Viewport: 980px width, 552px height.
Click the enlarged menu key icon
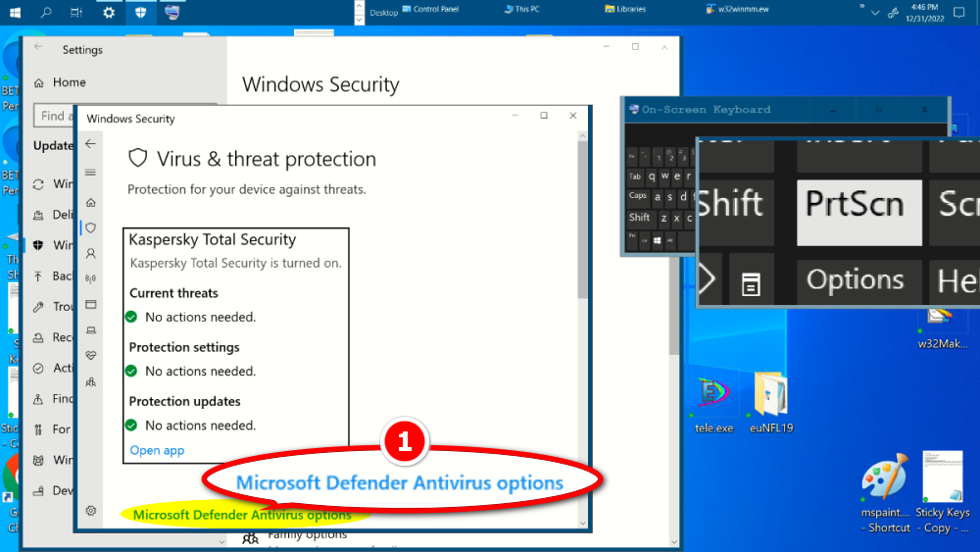click(x=750, y=282)
